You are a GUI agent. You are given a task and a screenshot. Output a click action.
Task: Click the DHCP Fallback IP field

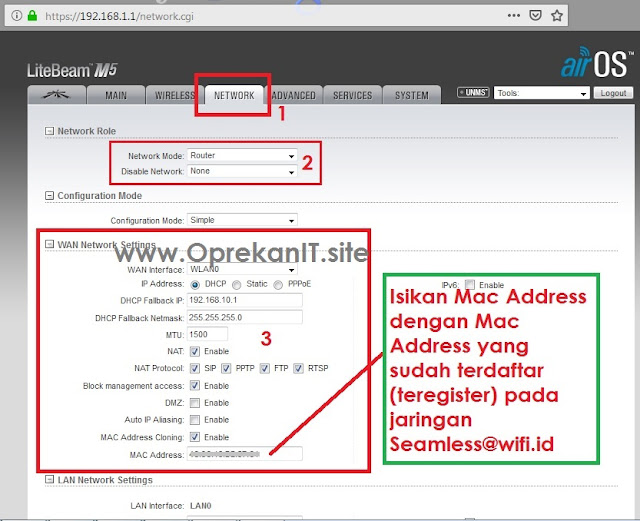(x=244, y=300)
